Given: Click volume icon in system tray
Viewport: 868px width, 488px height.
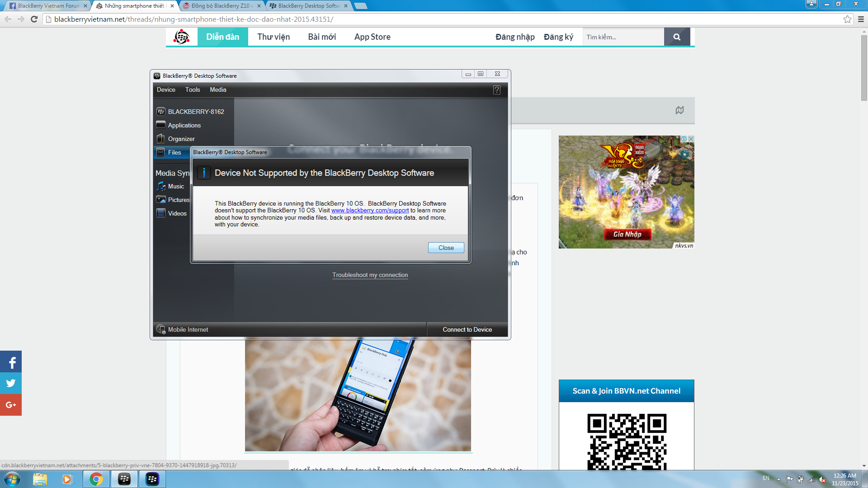Looking at the screenshot, I should tap(822, 479).
